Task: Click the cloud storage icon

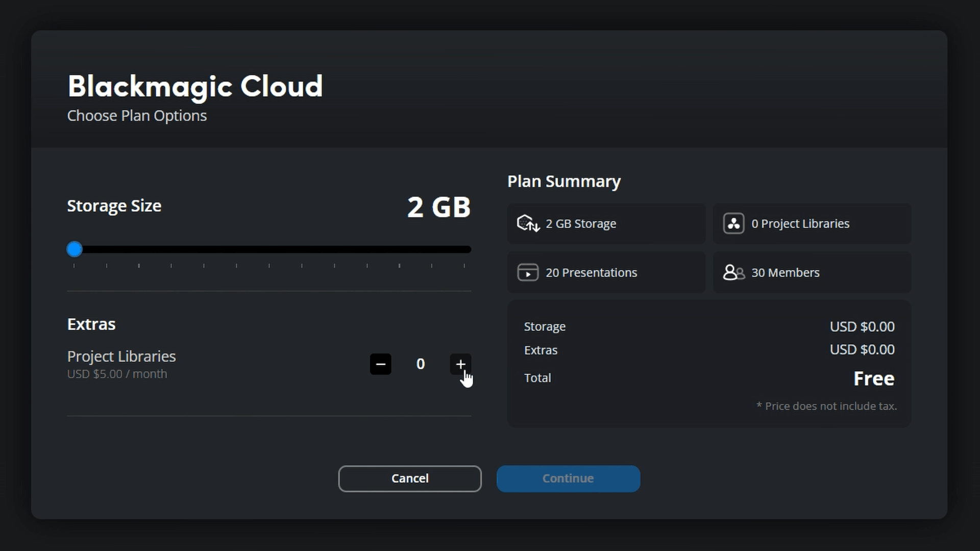Action: pyautogui.click(x=528, y=223)
